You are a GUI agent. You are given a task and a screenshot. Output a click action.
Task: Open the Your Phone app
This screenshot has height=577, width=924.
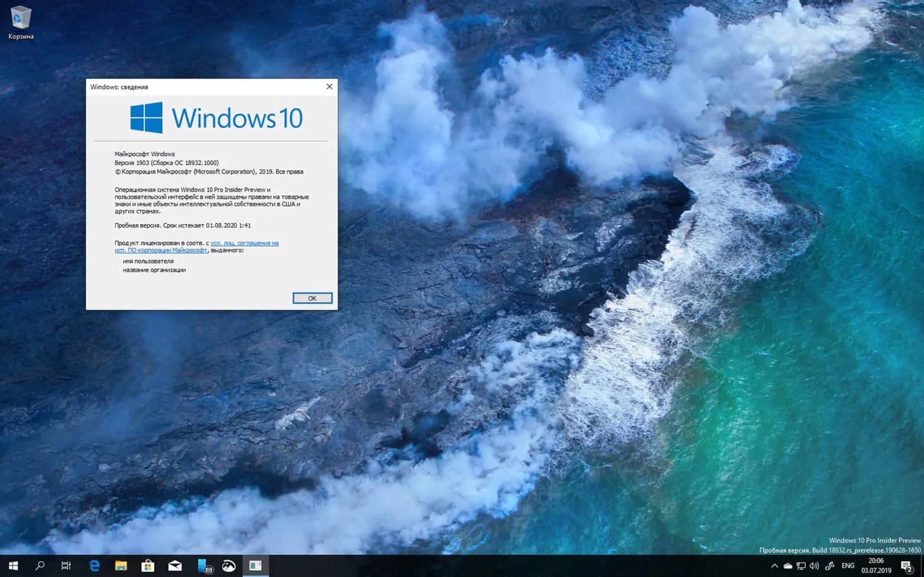pos(201,565)
